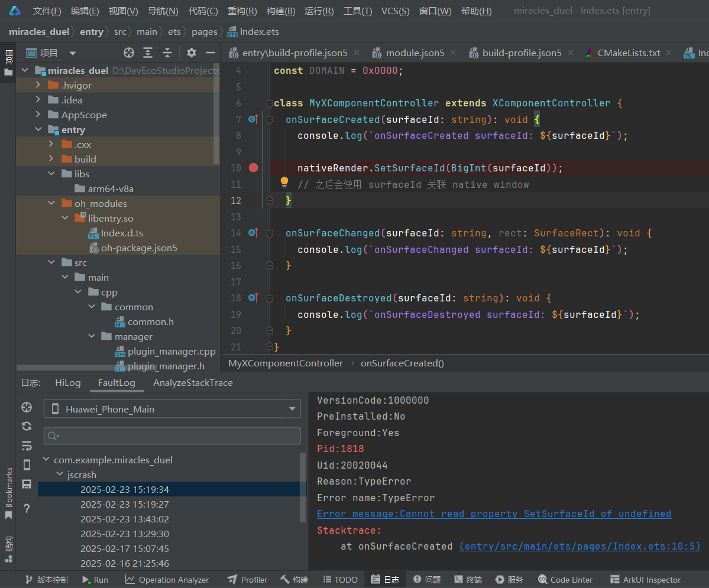Toggle the 日志 log tool window
The height and width of the screenshot is (588, 709).
pos(385,580)
